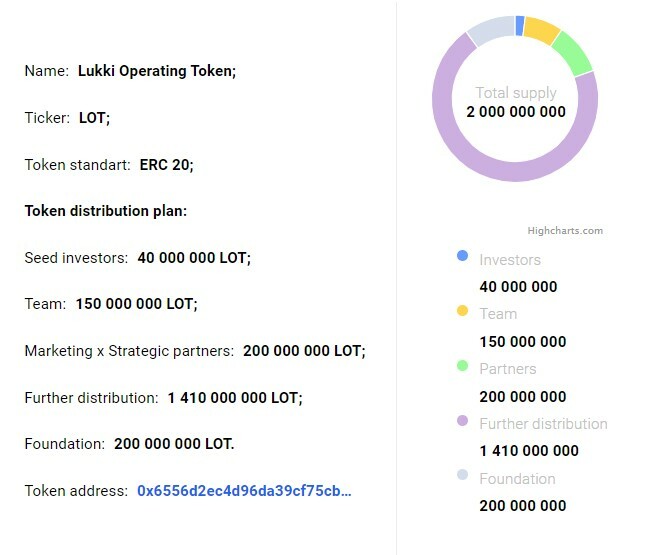Click the gray Foundation legend dot
The height and width of the screenshot is (555, 666).
[x=462, y=475]
